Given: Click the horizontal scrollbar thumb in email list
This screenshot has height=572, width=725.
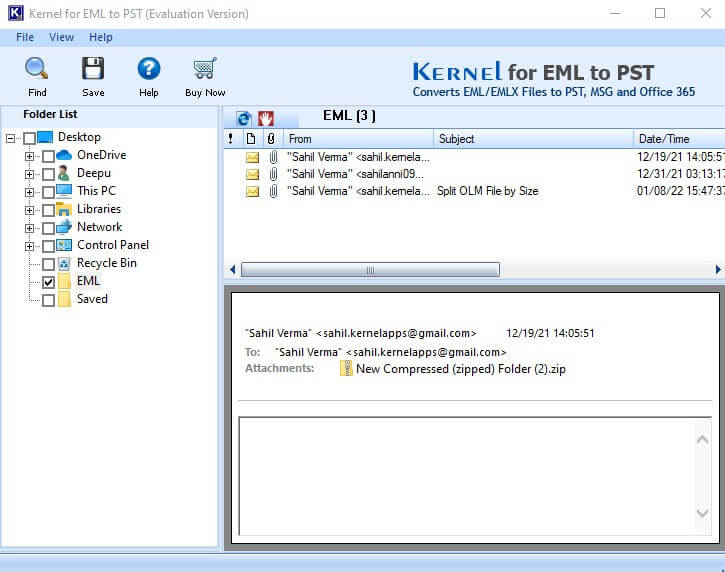Looking at the screenshot, I should coord(370,270).
